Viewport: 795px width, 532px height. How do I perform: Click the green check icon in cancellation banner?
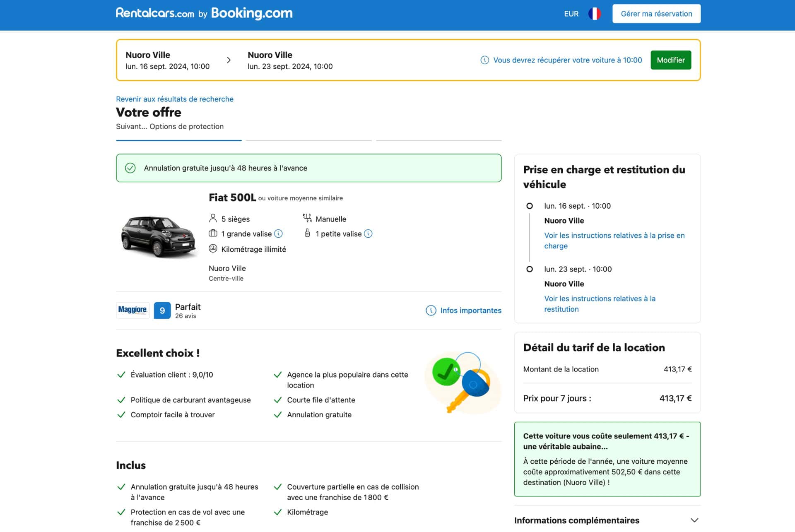coord(130,168)
